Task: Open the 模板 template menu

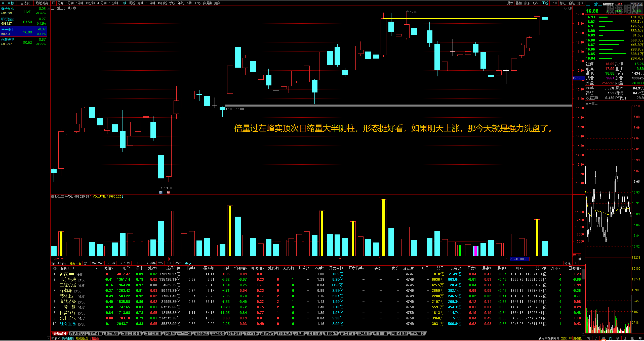Action: [568, 263]
